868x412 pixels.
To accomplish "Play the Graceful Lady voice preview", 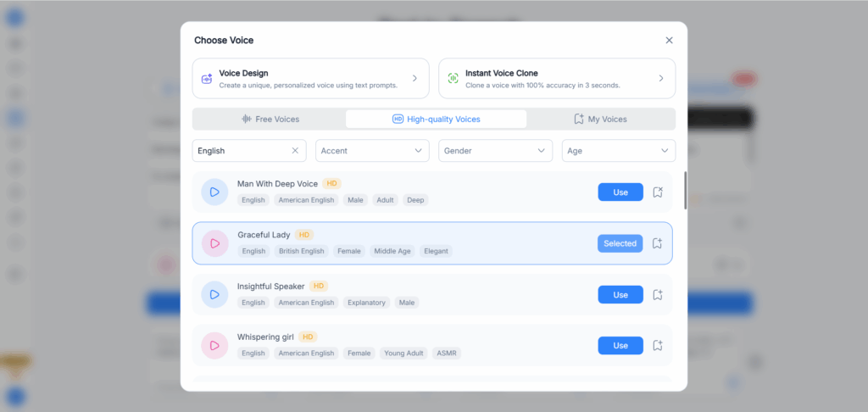I will pos(215,243).
